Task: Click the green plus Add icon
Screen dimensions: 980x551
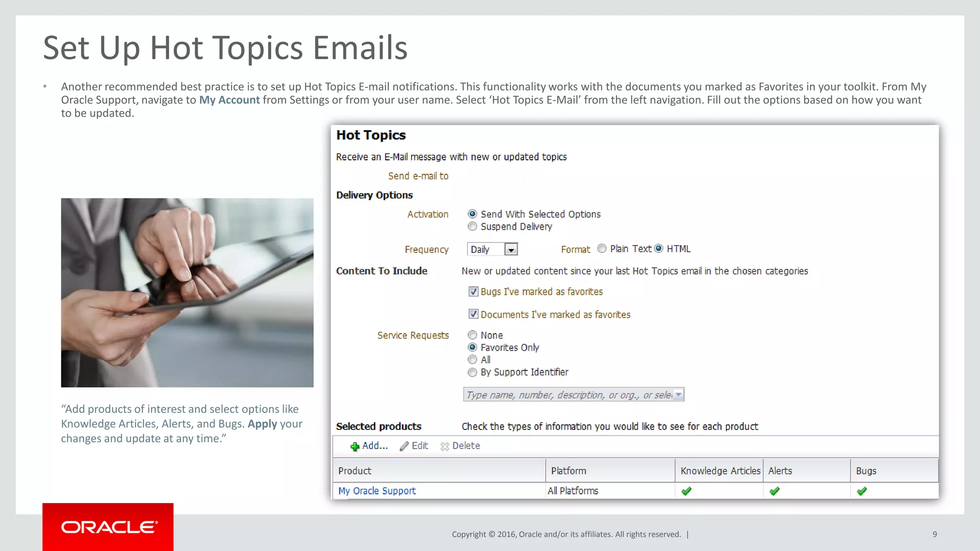Action: click(x=355, y=446)
